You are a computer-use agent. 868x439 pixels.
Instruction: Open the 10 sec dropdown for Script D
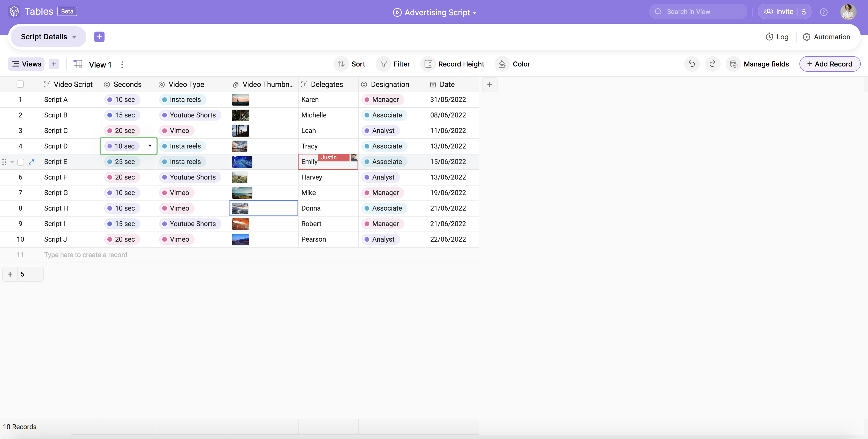click(x=150, y=146)
